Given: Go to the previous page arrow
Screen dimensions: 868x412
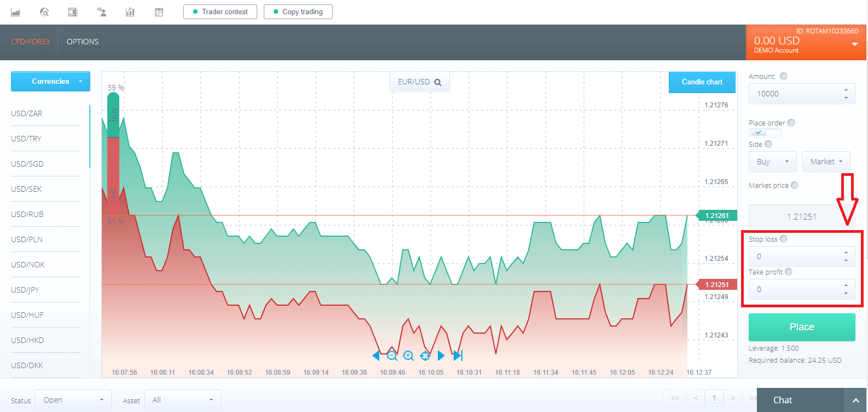Looking at the screenshot, I should [x=696, y=398].
